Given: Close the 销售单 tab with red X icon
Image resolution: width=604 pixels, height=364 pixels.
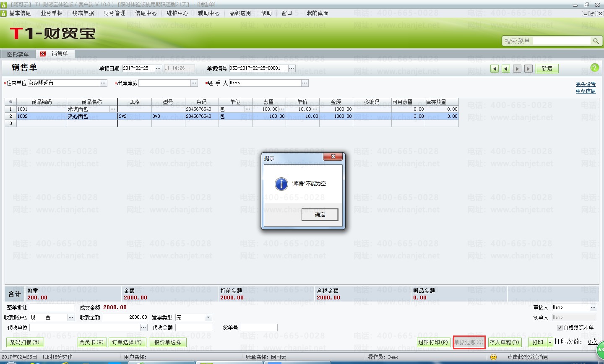Looking at the screenshot, I should tap(42, 54).
